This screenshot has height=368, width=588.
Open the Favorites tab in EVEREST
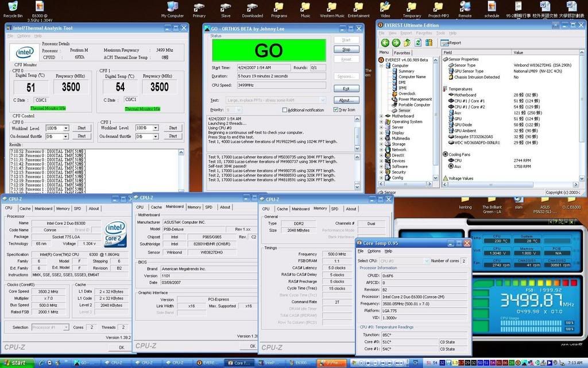point(402,52)
